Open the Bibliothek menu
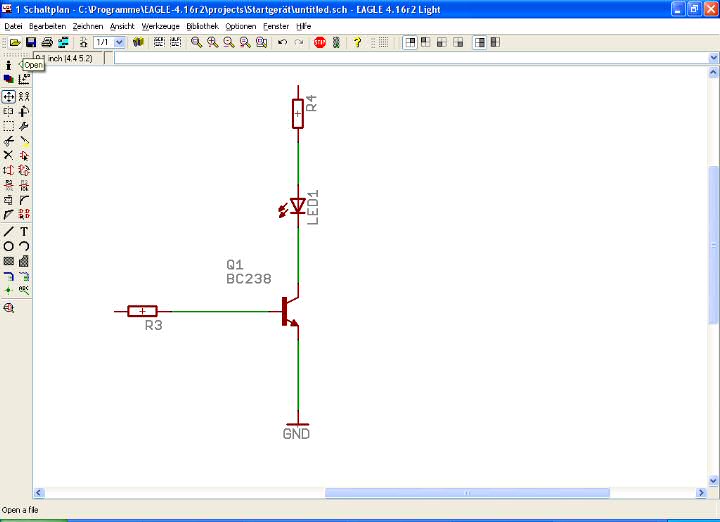The image size is (720, 522). [201, 25]
